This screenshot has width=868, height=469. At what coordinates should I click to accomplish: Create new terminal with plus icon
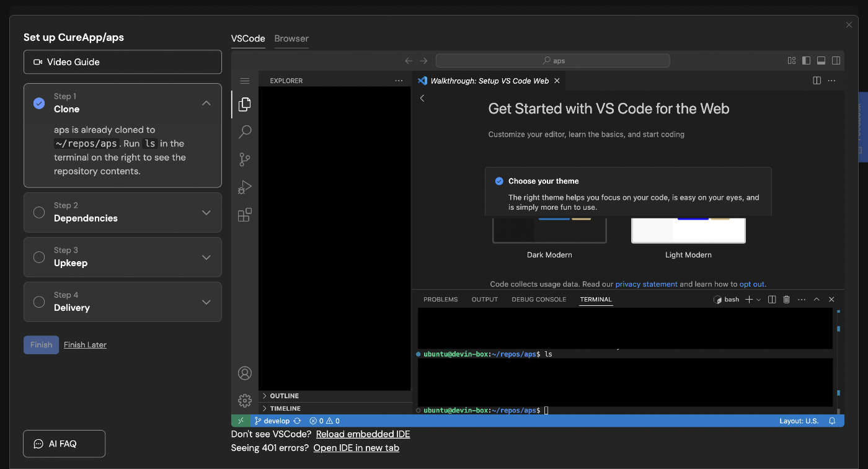pos(749,299)
